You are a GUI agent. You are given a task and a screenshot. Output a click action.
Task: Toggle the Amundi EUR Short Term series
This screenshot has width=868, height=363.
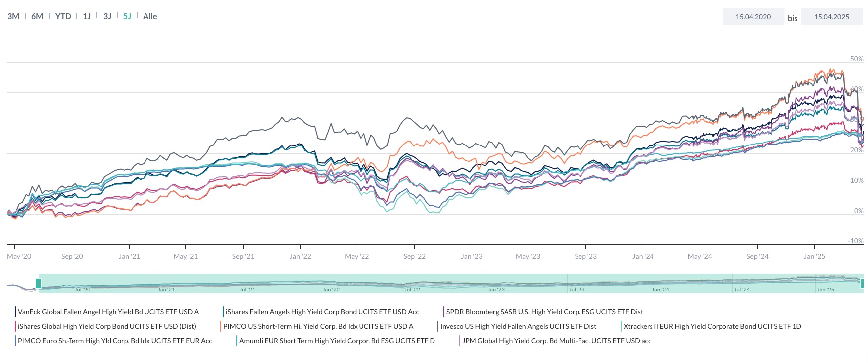tap(337, 341)
